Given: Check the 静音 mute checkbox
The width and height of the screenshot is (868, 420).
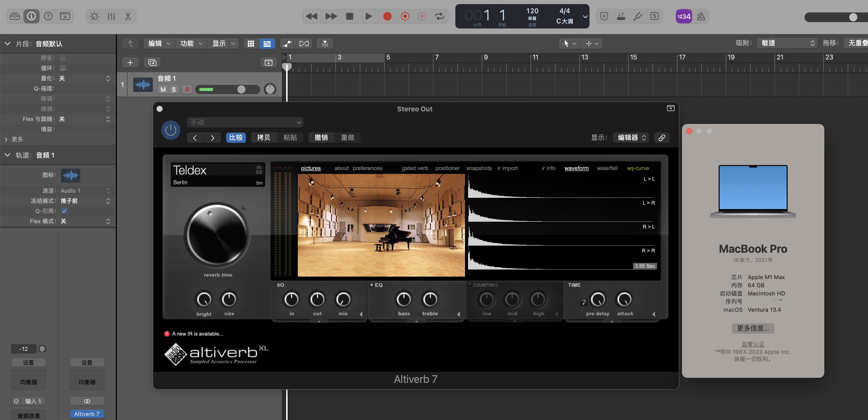Looking at the screenshot, I should click(x=63, y=58).
